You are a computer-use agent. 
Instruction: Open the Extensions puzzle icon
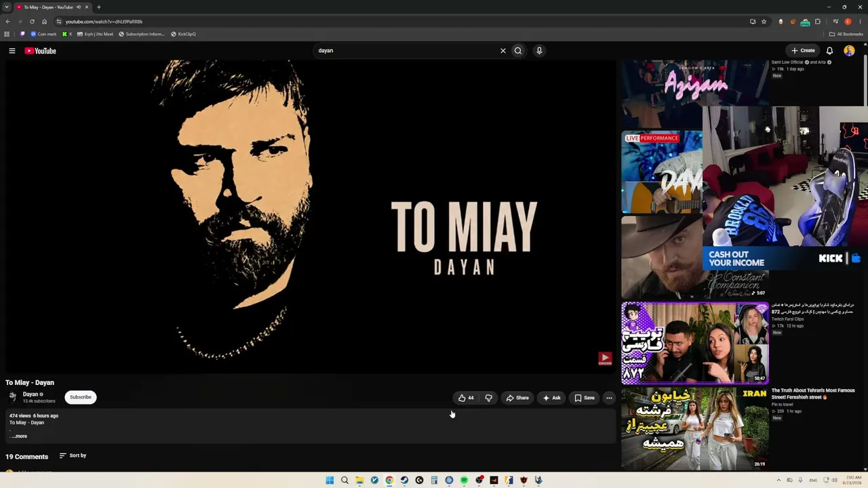click(x=818, y=22)
